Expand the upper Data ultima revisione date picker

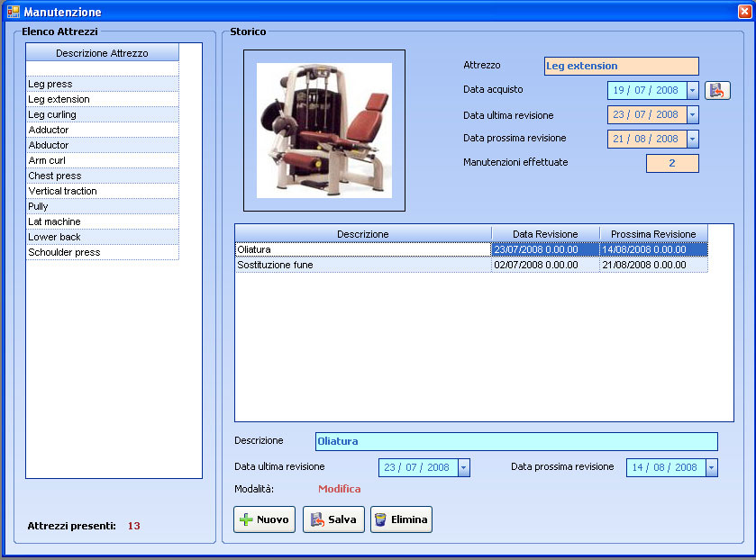point(692,114)
